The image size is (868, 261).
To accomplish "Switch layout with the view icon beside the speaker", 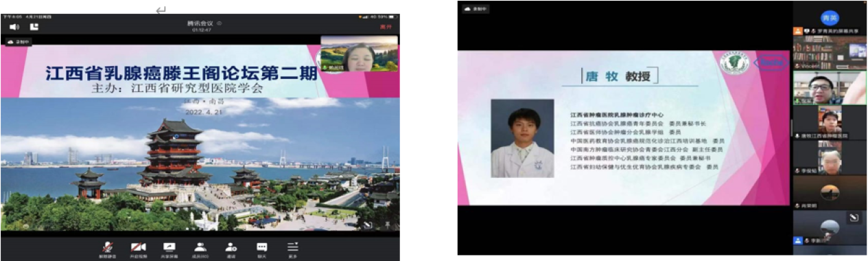I will (34, 27).
